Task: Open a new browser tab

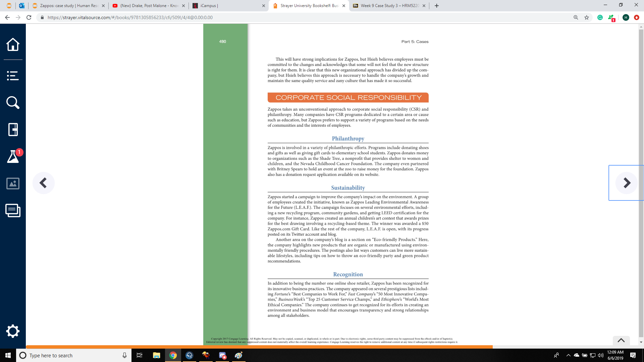Action: [x=436, y=6]
